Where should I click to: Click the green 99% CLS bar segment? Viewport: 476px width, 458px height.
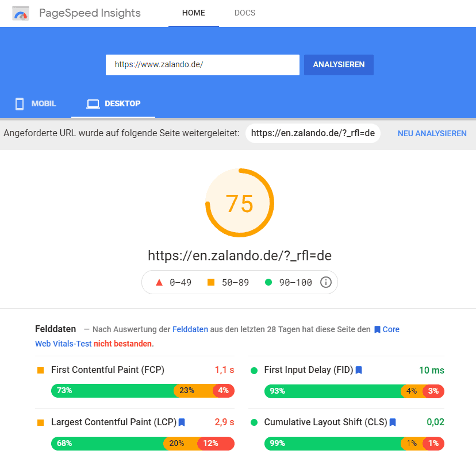pyautogui.click(x=333, y=444)
